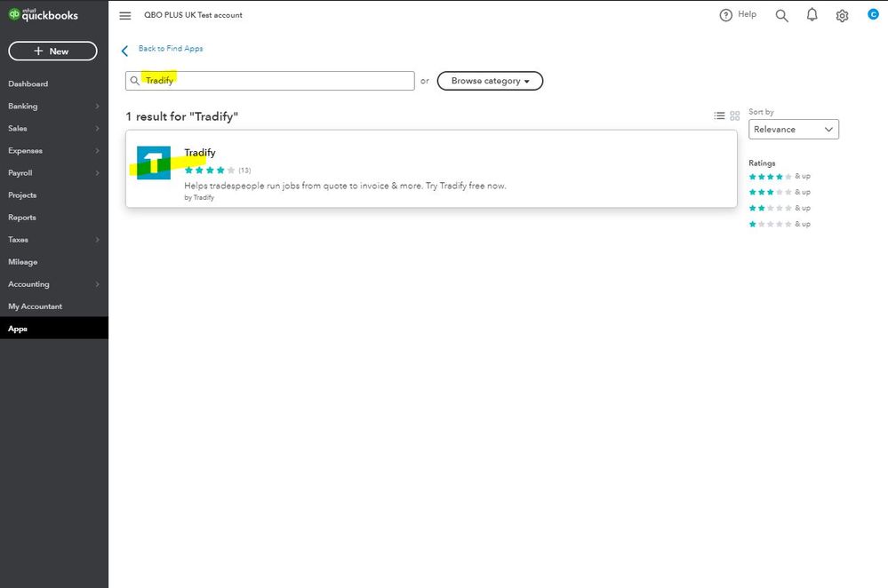Open the Sort by Relevance dropdown

(x=794, y=129)
